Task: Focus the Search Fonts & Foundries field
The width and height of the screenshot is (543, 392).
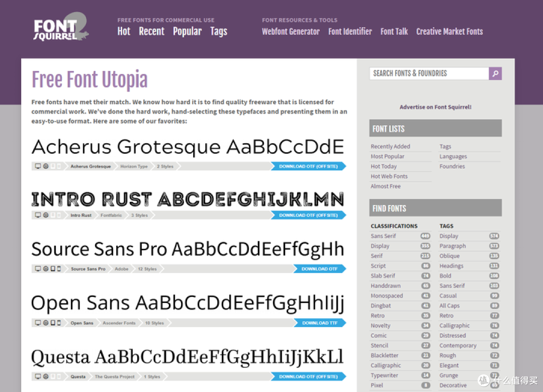Action: (x=429, y=73)
